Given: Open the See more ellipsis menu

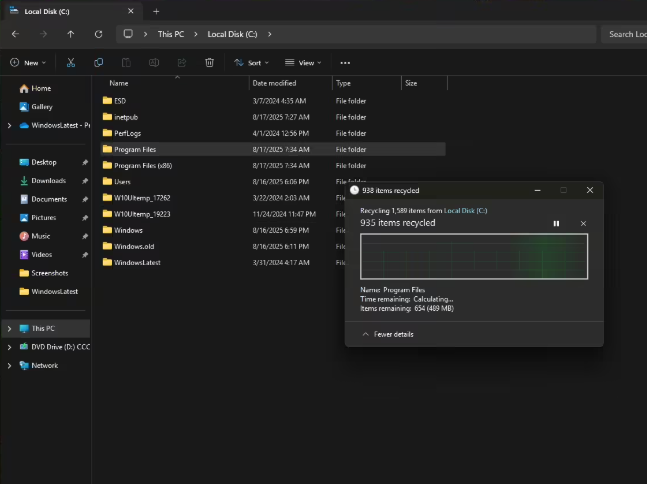Looking at the screenshot, I should click(x=345, y=62).
